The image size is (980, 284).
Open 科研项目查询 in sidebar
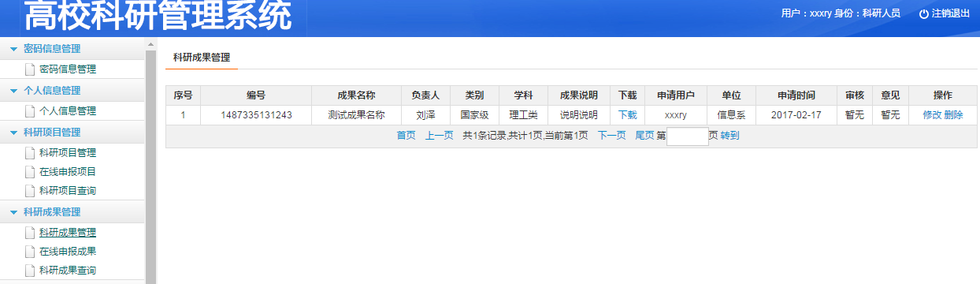[x=68, y=191]
